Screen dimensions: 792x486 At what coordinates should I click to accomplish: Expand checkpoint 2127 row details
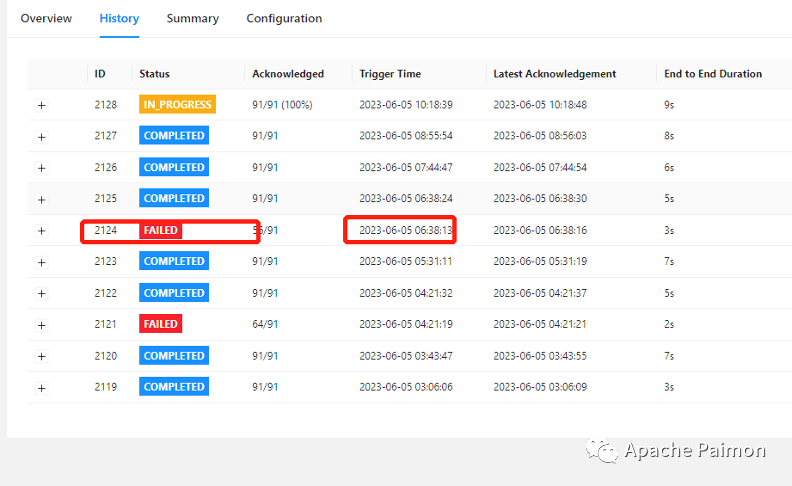42,137
